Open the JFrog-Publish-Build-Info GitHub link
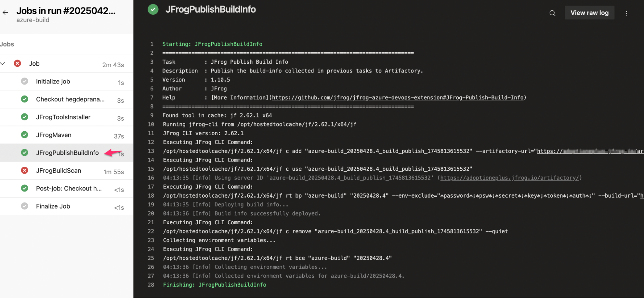Viewport: 644px width, 298px height. pyautogui.click(x=398, y=98)
